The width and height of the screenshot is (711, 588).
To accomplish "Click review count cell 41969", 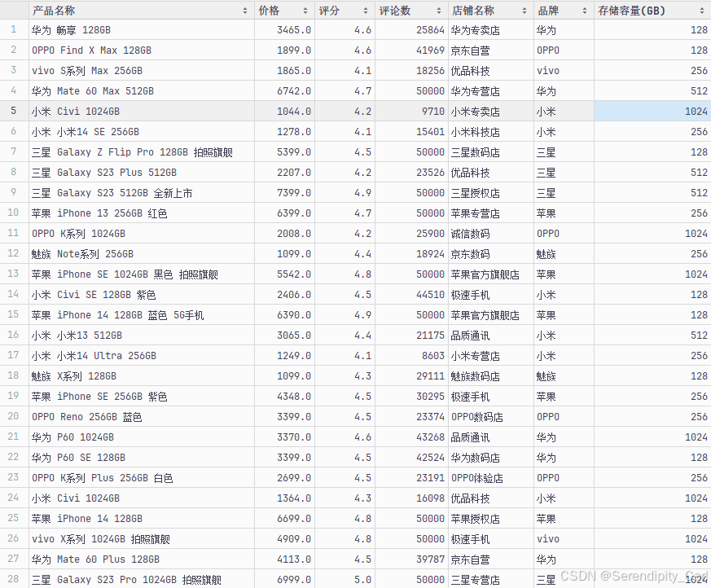I will click(x=411, y=50).
